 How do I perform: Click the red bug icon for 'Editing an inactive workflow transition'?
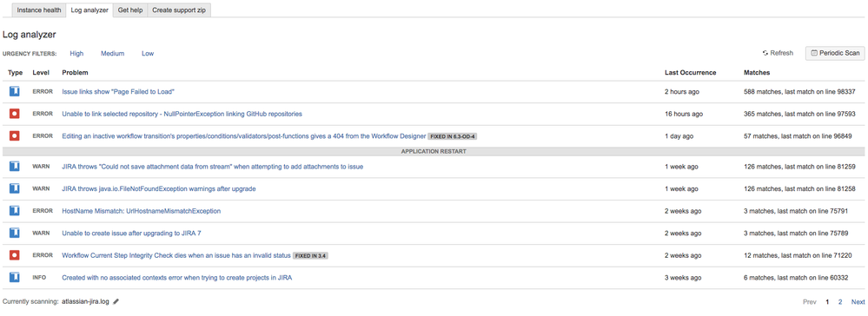[x=15, y=135]
